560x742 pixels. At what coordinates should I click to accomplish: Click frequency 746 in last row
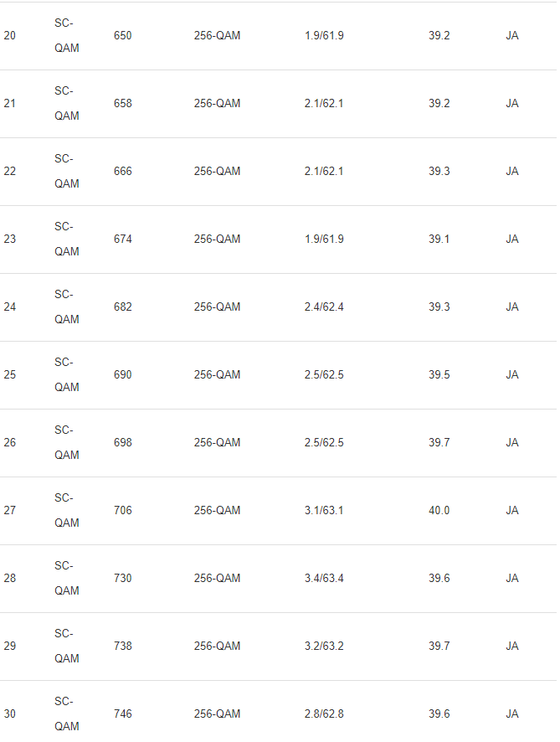(x=122, y=714)
